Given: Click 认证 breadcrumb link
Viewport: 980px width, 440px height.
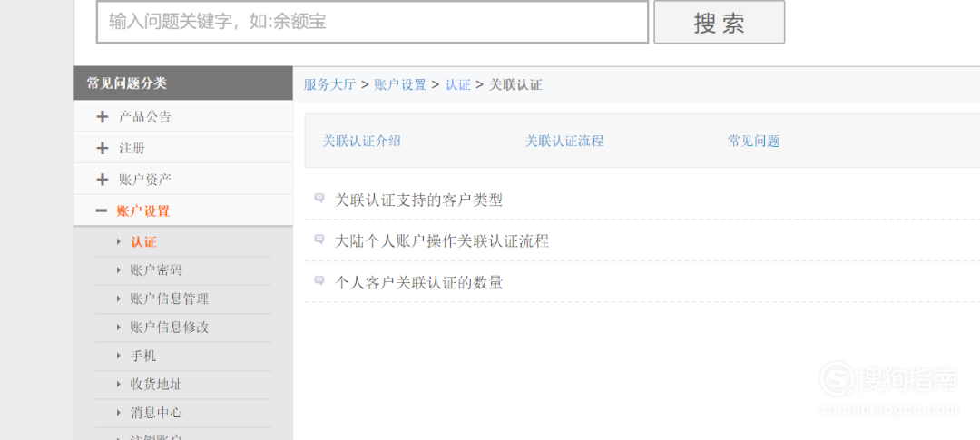Looking at the screenshot, I should 457,85.
